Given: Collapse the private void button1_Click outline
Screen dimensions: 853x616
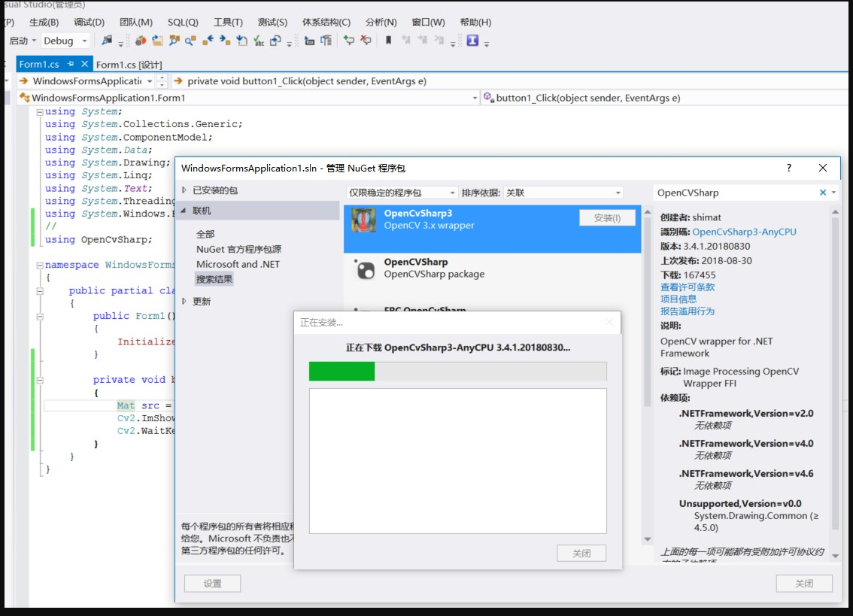Looking at the screenshot, I should 40,381.
